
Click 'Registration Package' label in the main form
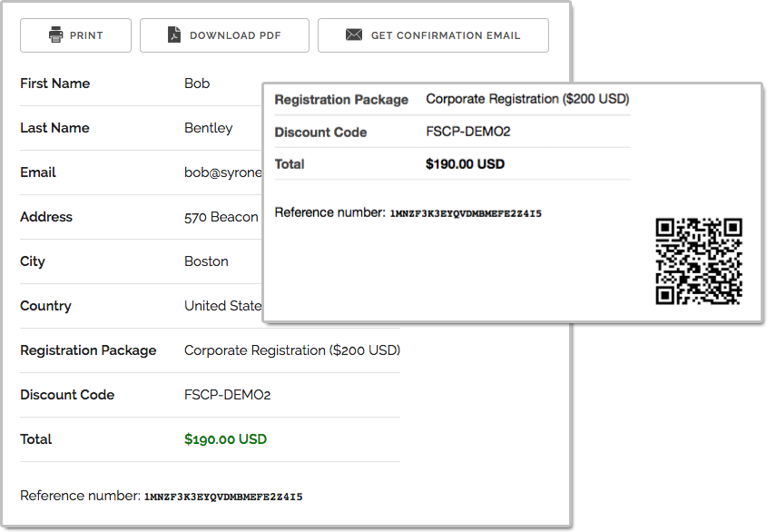[x=88, y=351]
